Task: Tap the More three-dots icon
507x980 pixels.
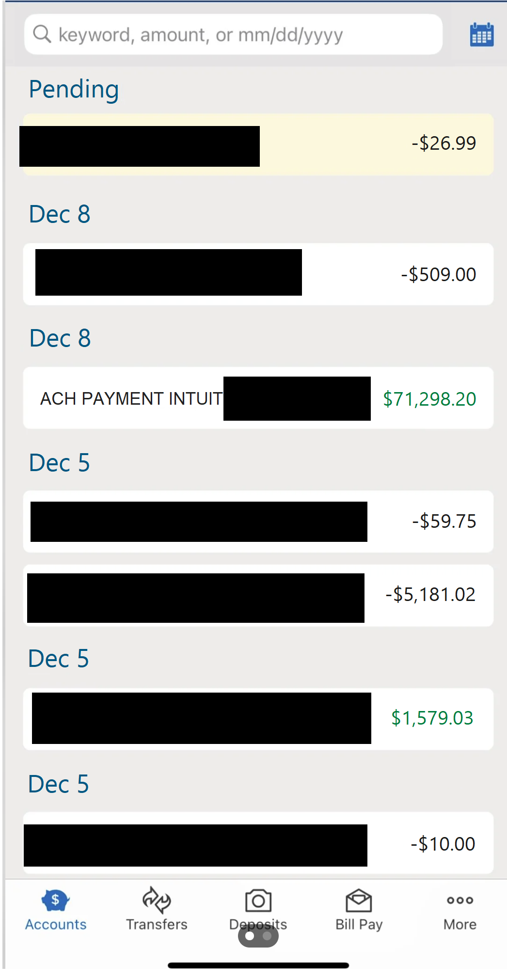Action: point(459,900)
